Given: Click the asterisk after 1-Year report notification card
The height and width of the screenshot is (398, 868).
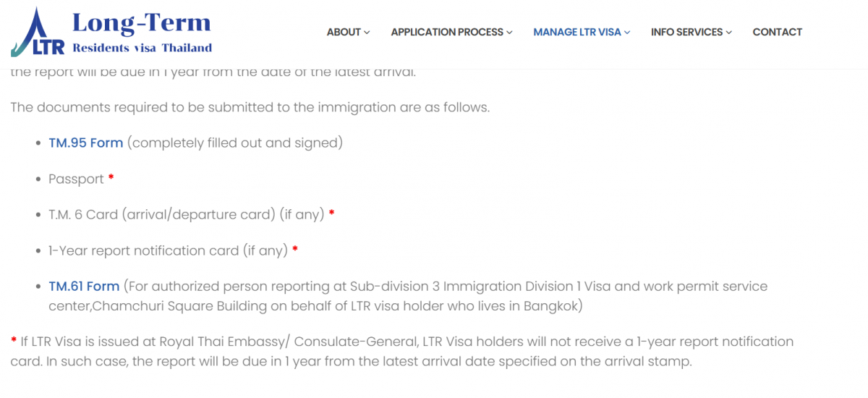Looking at the screenshot, I should pyautogui.click(x=295, y=249).
